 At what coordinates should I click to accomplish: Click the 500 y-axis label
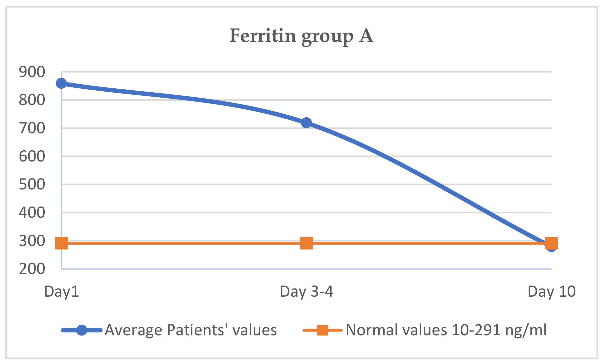[x=32, y=184]
